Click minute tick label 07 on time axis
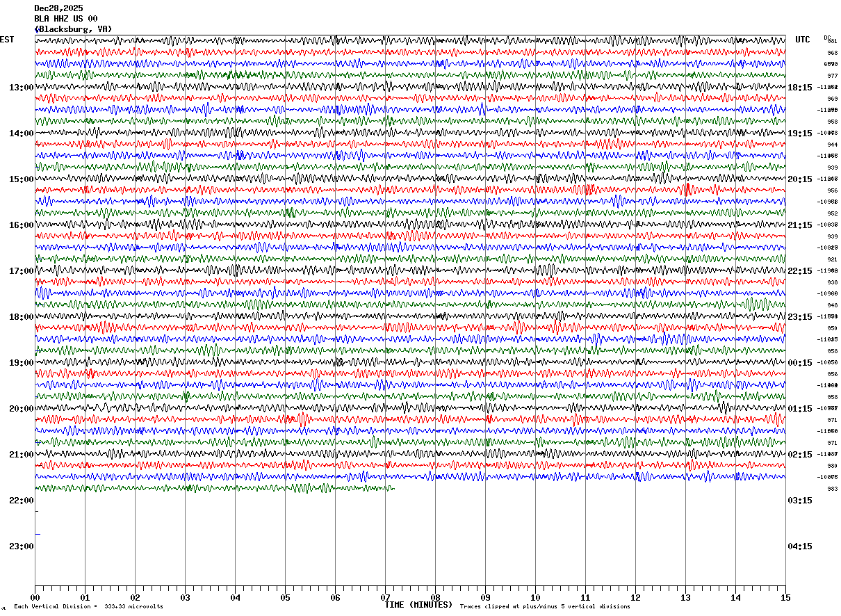The width and height of the screenshot is (841, 616). 385,598
